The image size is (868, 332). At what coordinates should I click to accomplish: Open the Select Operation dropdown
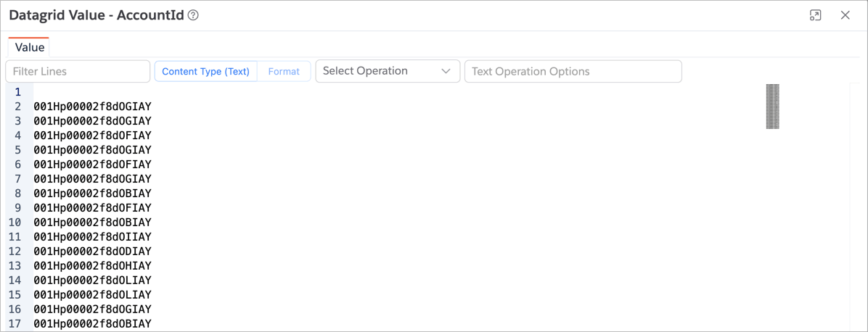coord(377,71)
